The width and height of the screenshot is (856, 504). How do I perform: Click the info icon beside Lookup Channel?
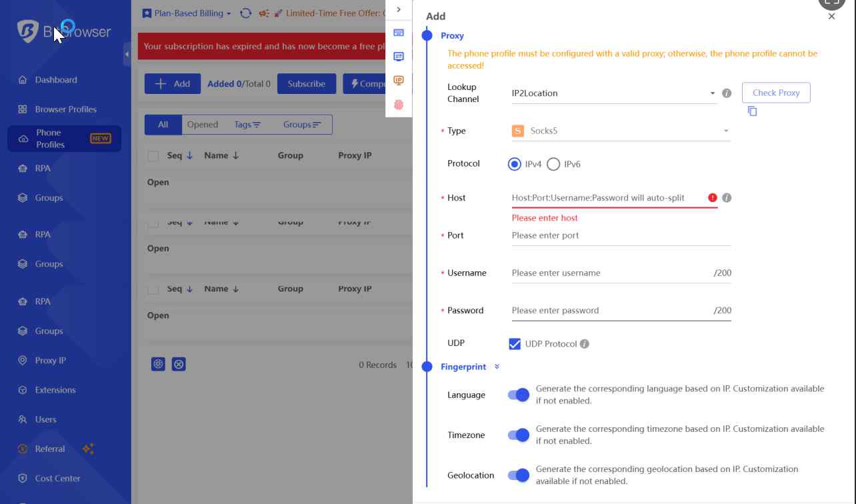(727, 93)
